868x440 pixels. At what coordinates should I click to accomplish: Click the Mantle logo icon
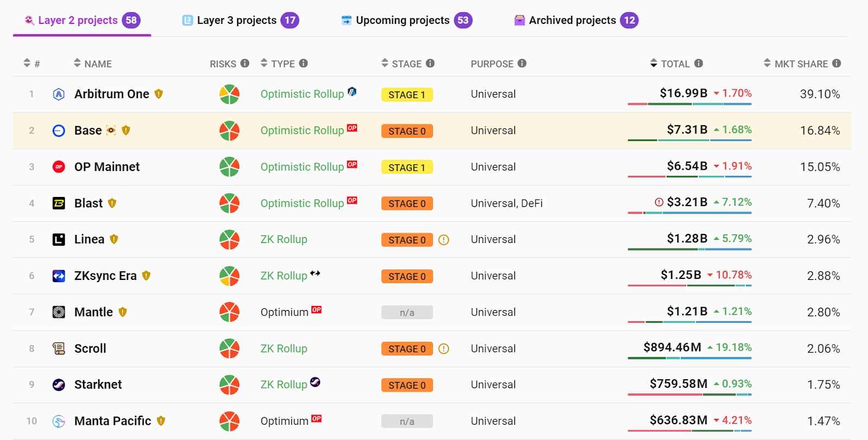59,312
